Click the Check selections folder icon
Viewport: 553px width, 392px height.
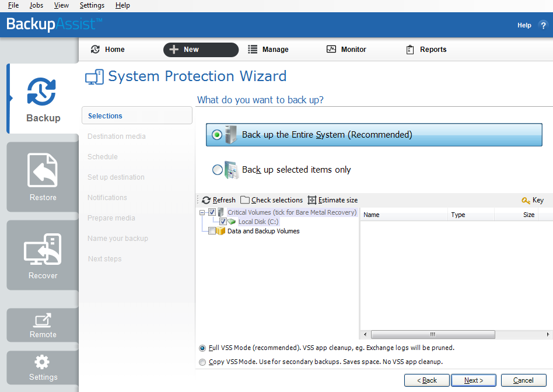[245, 200]
